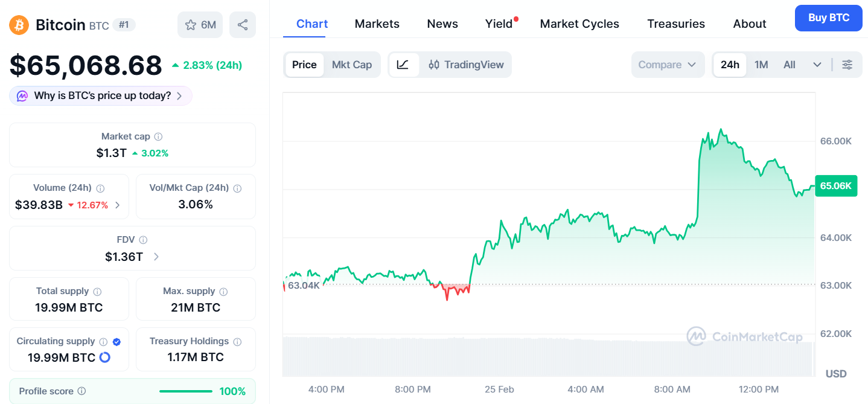Open the Compare dropdown
Image resolution: width=868 pixels, height=404 pixels.
667,65
